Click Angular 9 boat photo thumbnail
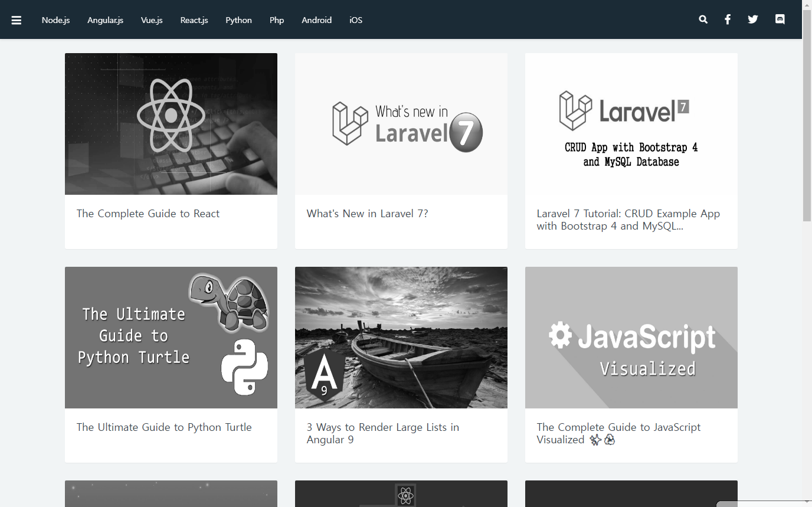 (401, 338)
